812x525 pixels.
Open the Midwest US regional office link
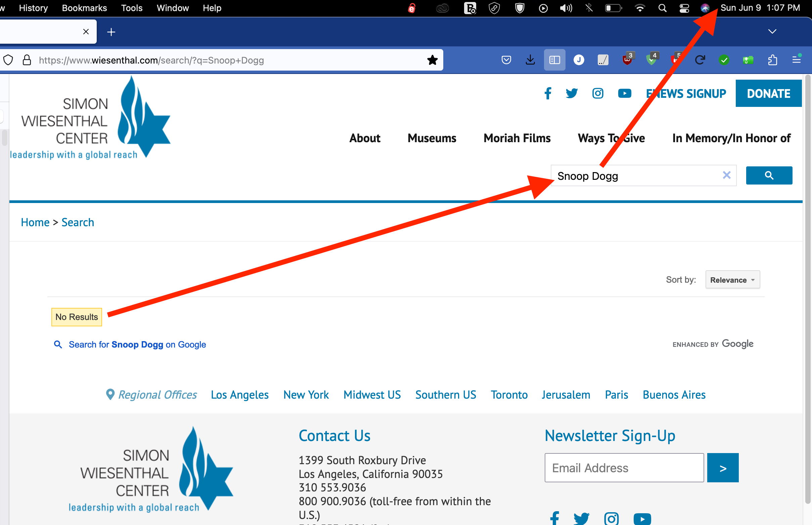point(372,395)
